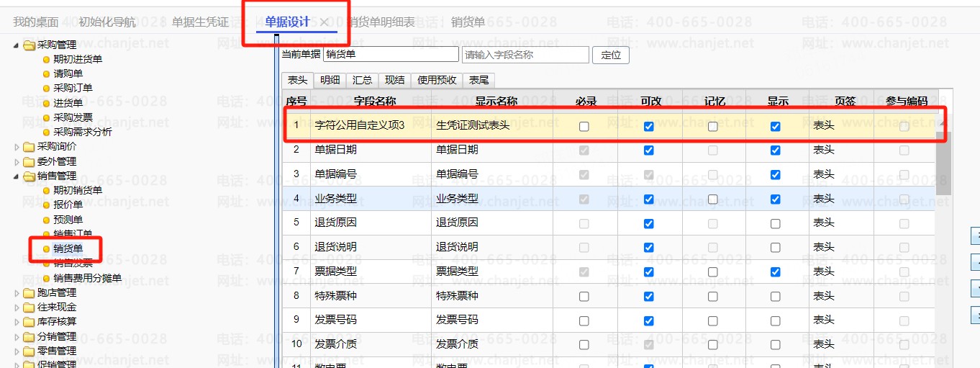The height and width of the screenshot is (368, 980).
Task: Expand the 跑店管理 tree node arrow
Action: pos(18,293)
